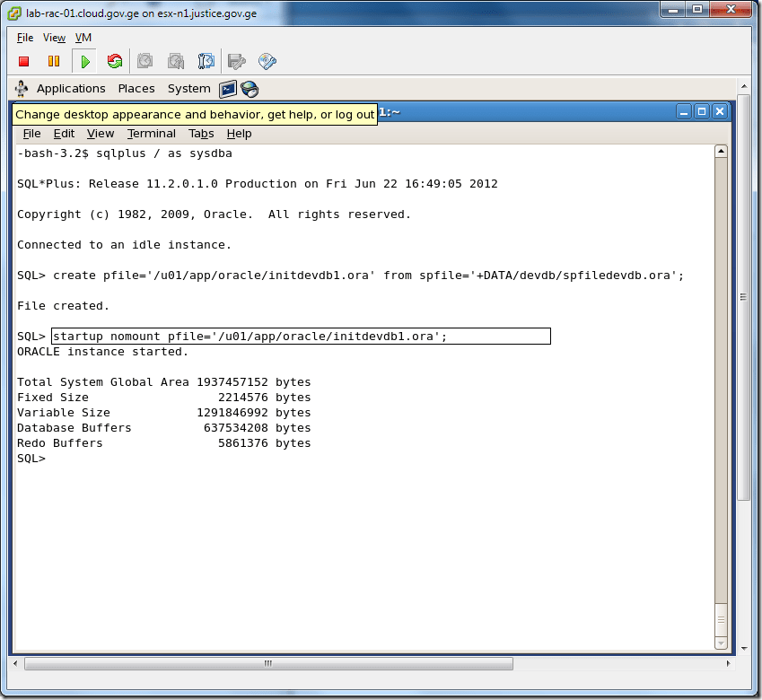Reset the virtual machine with restart icon

coord(114,62)
